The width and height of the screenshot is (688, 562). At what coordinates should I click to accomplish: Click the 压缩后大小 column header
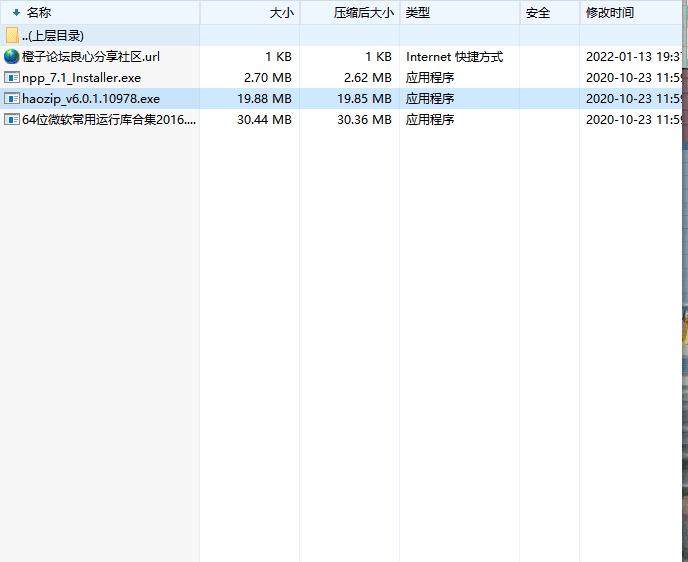coord(363,13)
